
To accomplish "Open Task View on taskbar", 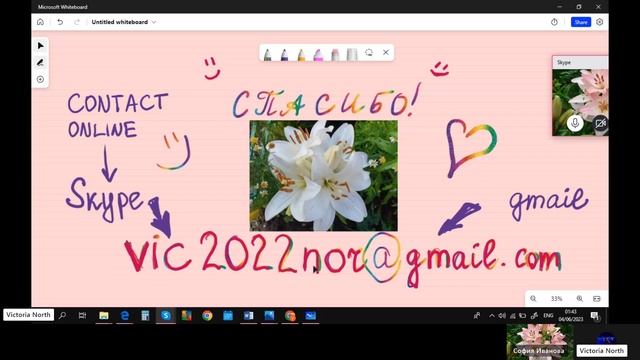I will coord(82,316).
